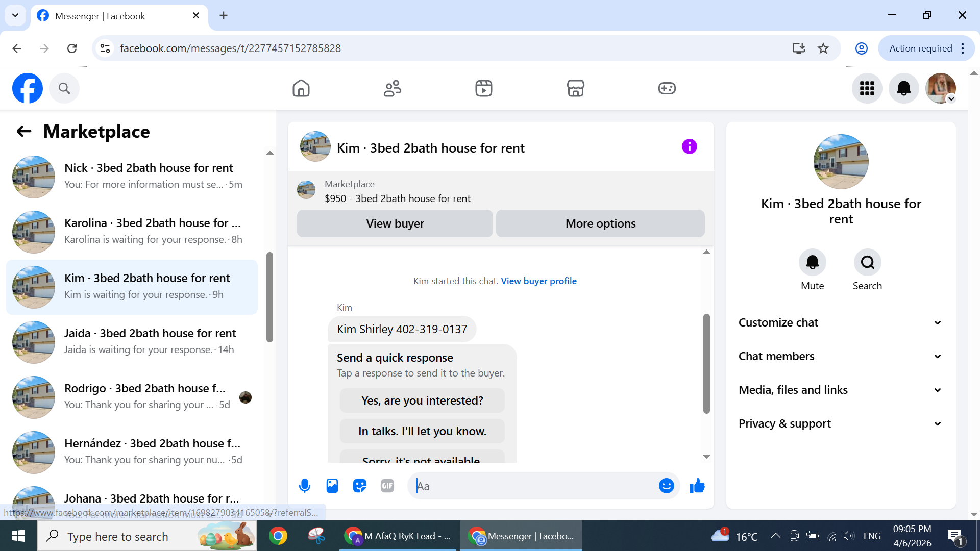Open Nick's 3bed 2bath chat
The width and height of the screenshot is (980, 551).
pos(132,177)
